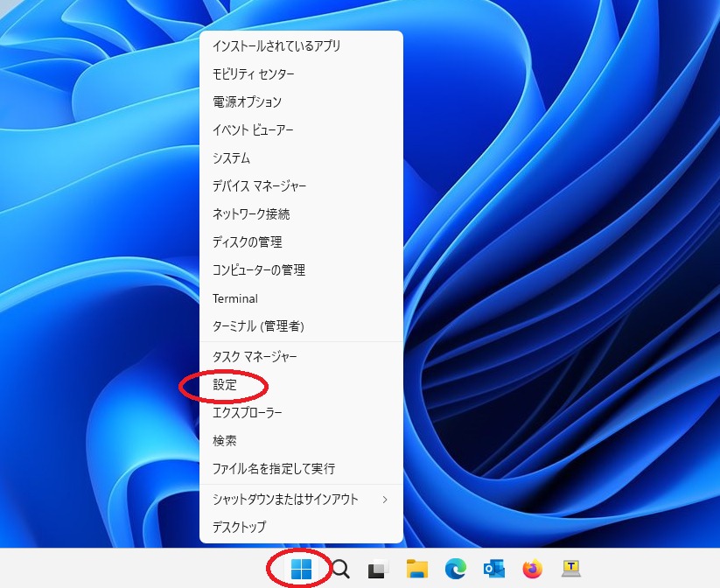
Task: Select デスクトップ at menu bottom
Action: [301, 527]
